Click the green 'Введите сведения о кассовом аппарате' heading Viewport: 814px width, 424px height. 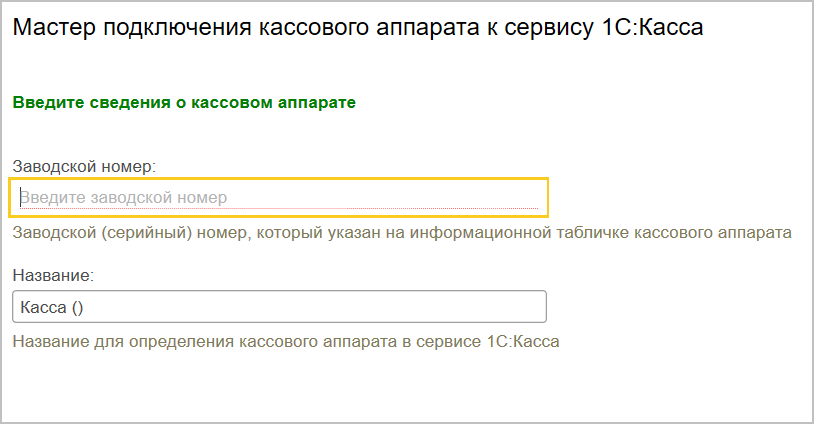184,102
